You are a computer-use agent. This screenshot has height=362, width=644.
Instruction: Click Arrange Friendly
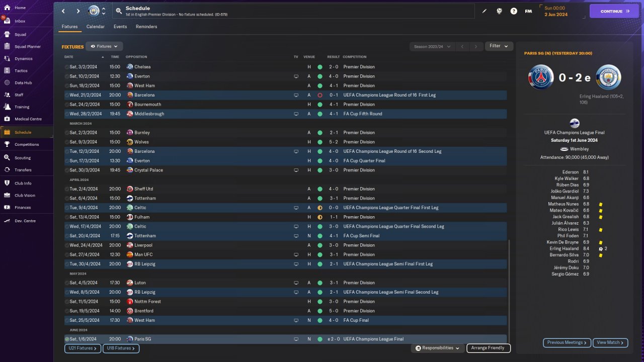click(489, 348)
